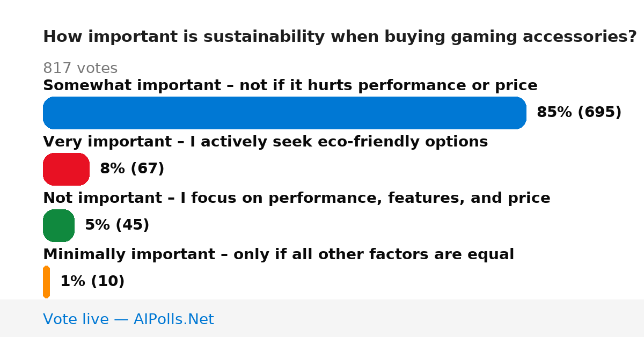This screenshot has width=644, height=337.
Task: Click the orange 1% result bar
Action: click(46, 282)
